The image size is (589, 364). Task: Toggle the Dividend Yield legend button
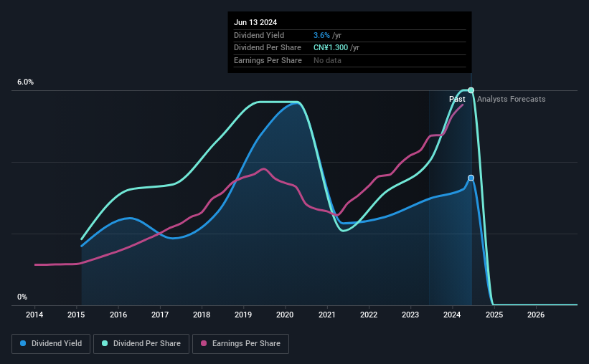(51, 344)
